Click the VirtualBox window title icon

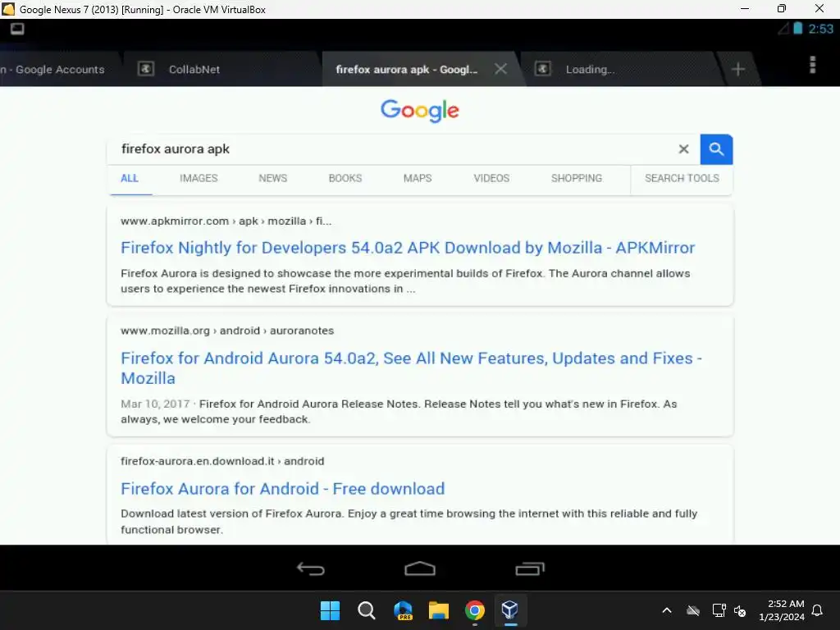coord(8,9)
